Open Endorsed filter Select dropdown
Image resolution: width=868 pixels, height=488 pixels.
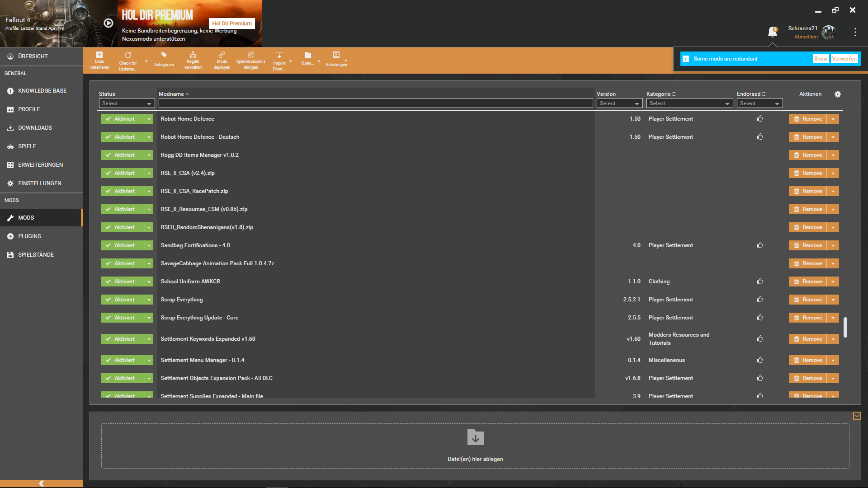pos(759,103)
